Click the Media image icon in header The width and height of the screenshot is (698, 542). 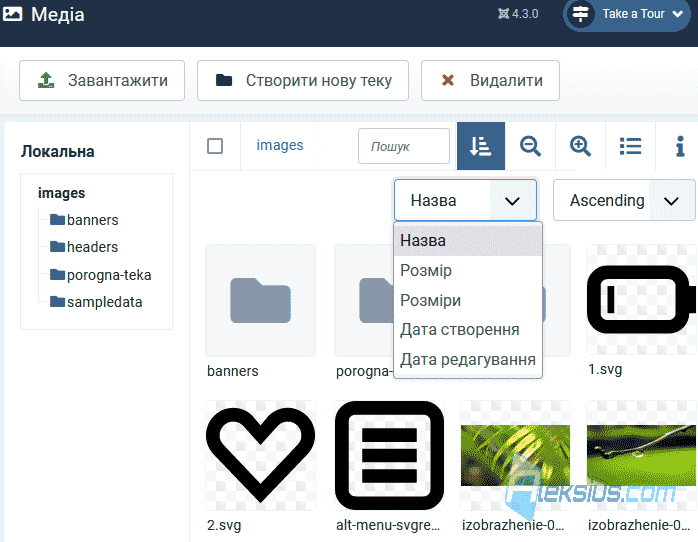[x=12, y=14]
